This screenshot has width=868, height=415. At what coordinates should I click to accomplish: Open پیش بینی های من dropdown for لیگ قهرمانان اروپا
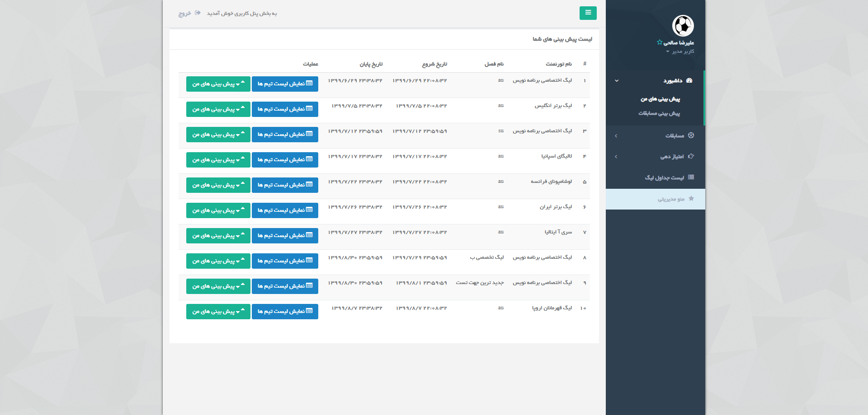pos(218,312)
